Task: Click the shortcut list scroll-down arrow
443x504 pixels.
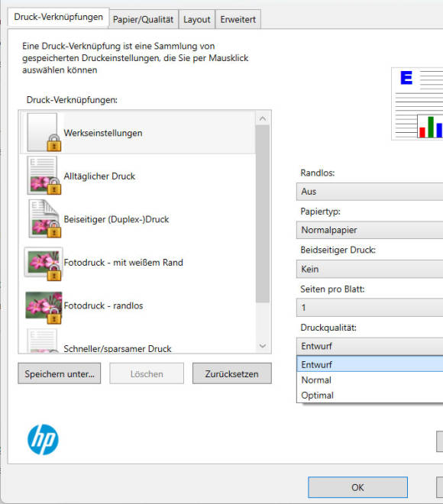Action: coord(263,346)
